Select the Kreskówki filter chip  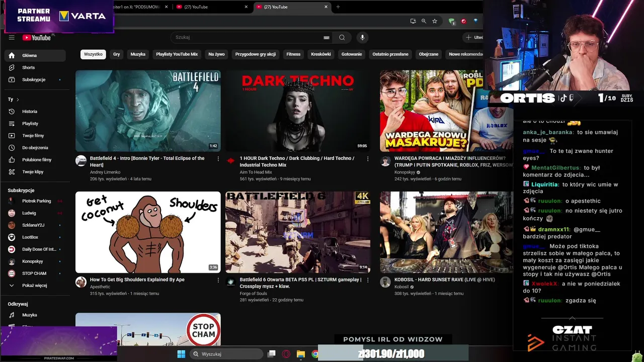321,54
